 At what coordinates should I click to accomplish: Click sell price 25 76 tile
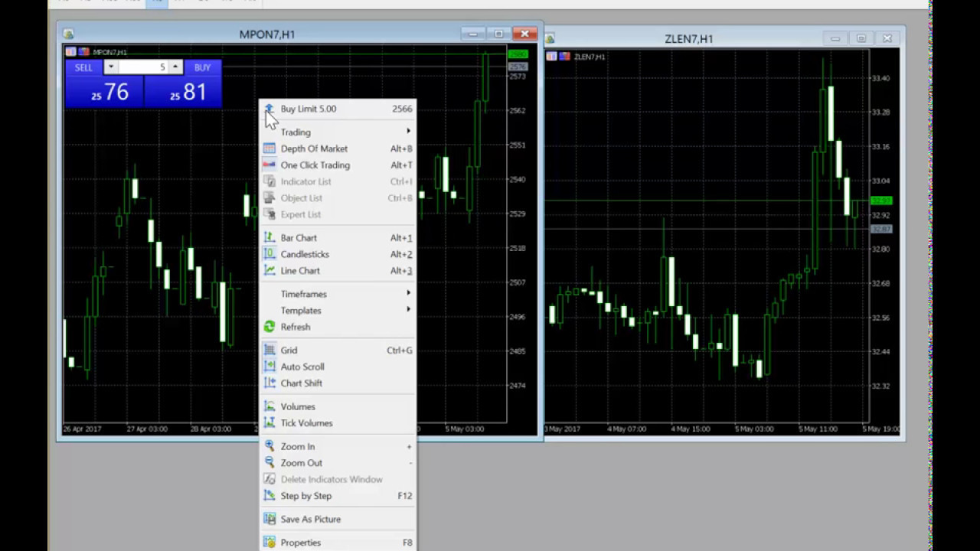coord(104,93)
